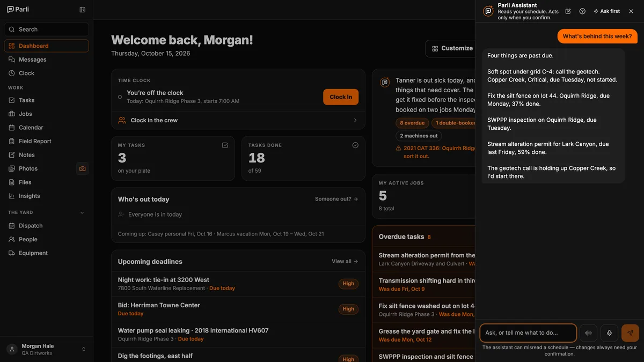This screenshot has width=644, height=362.
Task: Collapse The Yard section chevron
Action: coord(82,213)
